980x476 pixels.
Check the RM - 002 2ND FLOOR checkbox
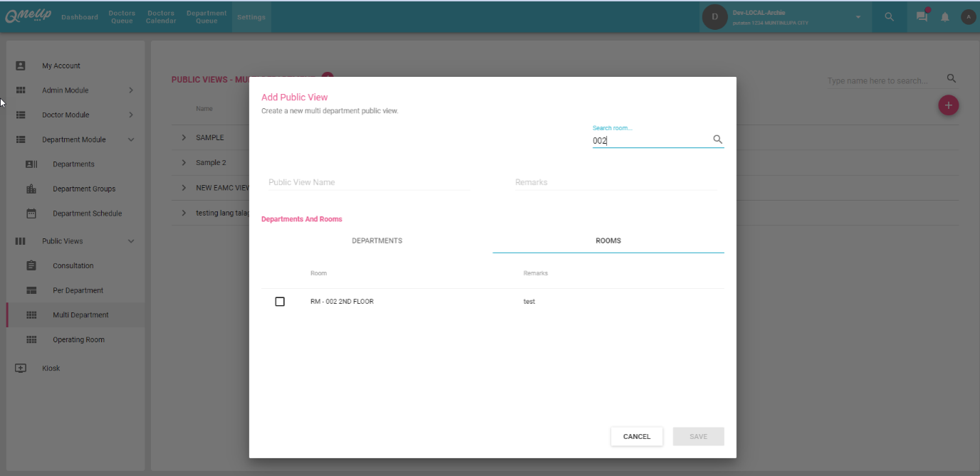tap(280, 302)
